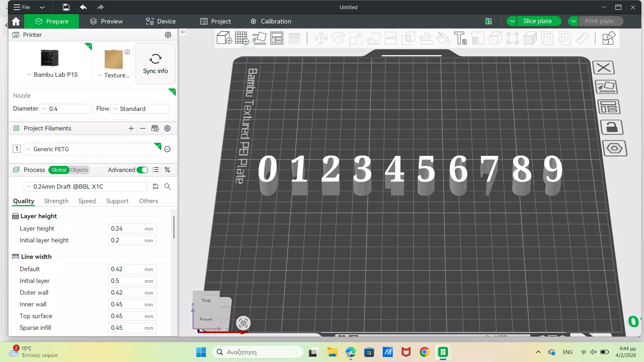Click the Initial layer height field
Image resolution: width=644 pixels, height=362 pixels.
point(132,240)
